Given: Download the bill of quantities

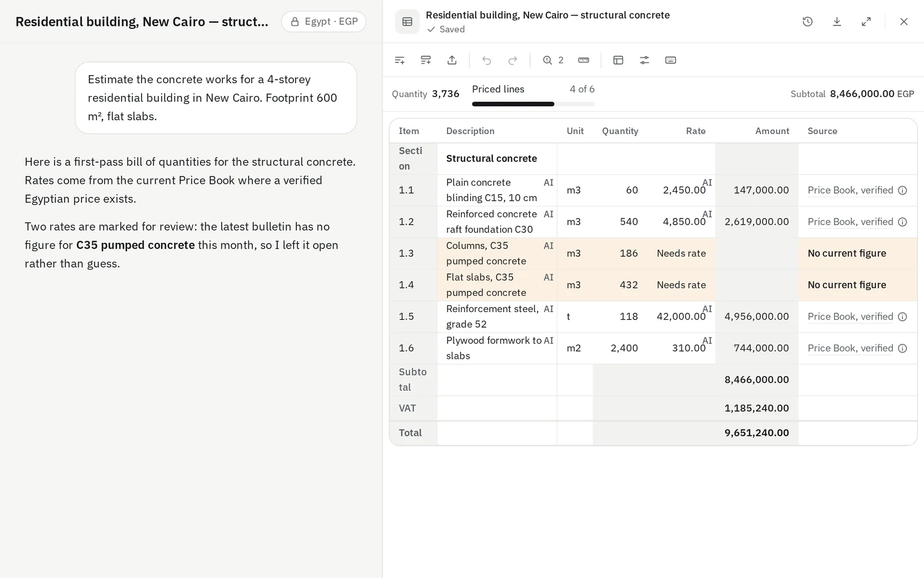Looking at the screenshot, I should (837, 21).
